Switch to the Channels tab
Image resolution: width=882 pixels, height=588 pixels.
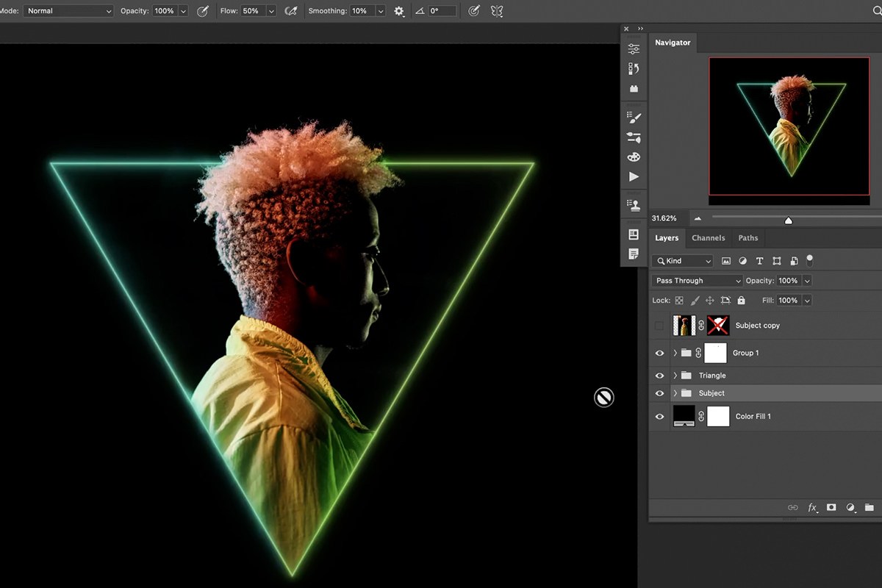[709, 238]
